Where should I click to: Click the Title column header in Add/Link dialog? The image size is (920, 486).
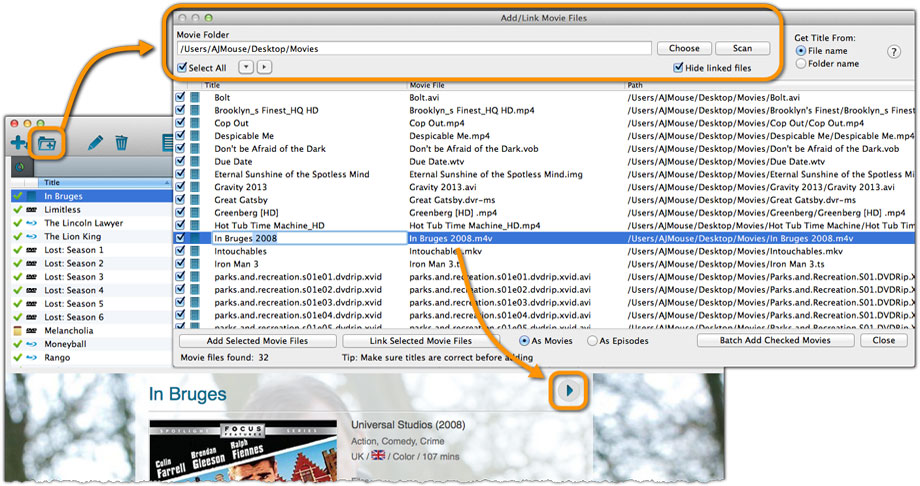(x=305, y=85)
